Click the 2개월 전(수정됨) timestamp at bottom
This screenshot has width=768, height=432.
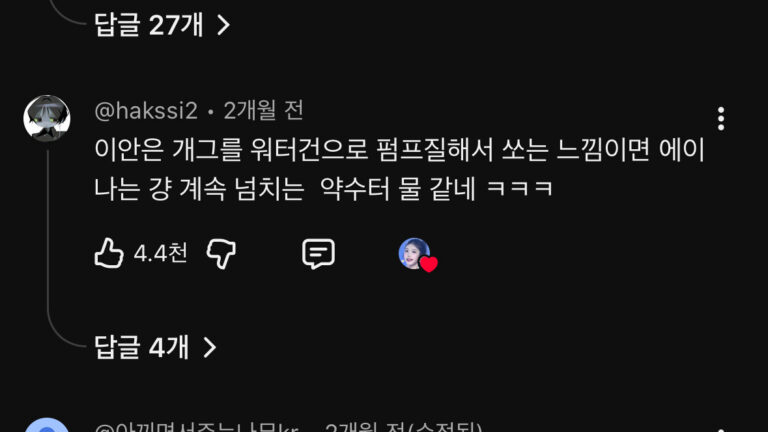(404, 427)
